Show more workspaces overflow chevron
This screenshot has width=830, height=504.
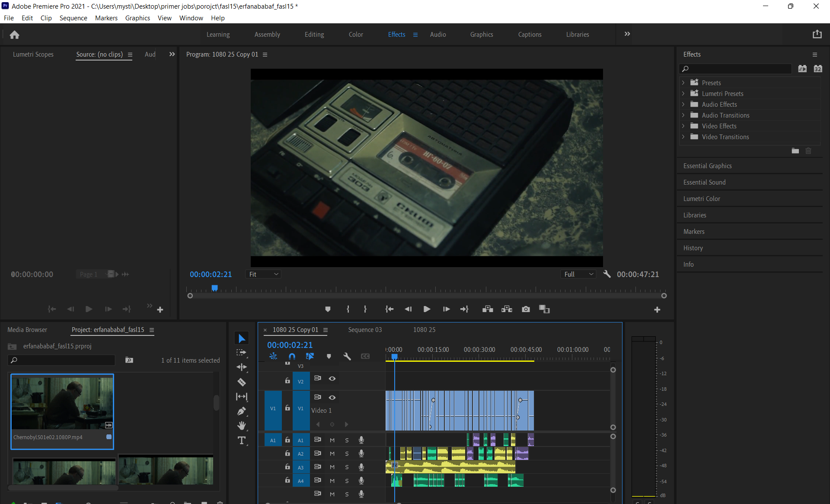pyautogui.click(x=627, y=34)
